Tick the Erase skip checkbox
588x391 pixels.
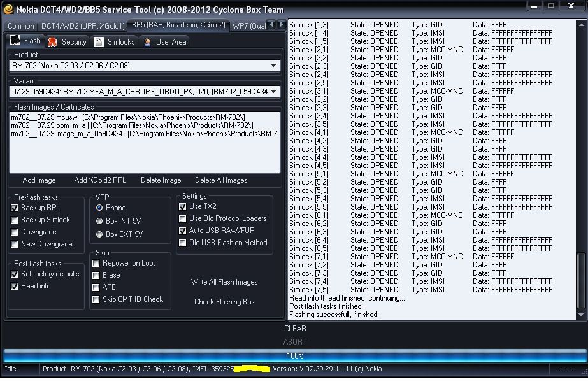[x=96, y=275]
